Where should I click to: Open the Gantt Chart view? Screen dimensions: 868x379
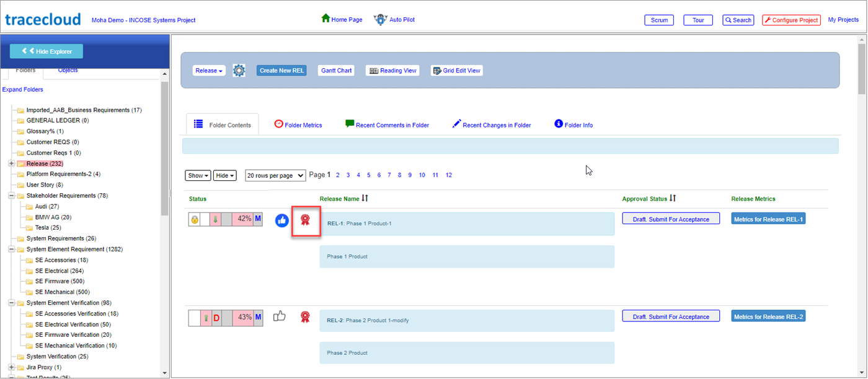(337, 71)
